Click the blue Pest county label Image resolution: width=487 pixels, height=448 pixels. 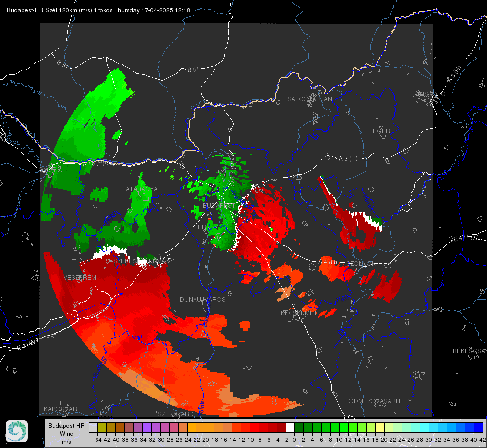[x=343, y=300]
